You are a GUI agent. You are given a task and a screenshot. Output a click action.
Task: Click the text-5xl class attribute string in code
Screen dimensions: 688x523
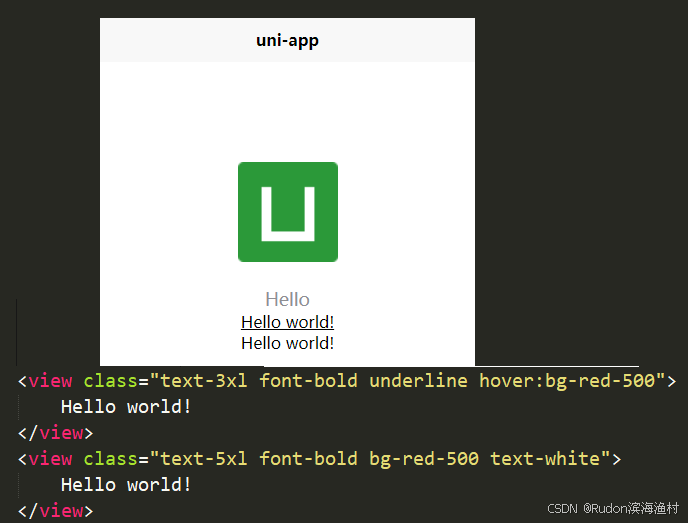point(380,459)
